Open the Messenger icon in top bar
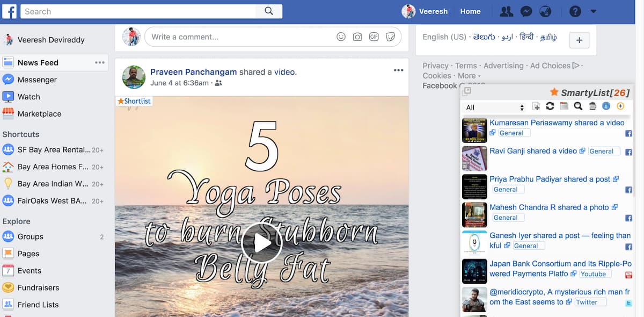 (526, 11)
